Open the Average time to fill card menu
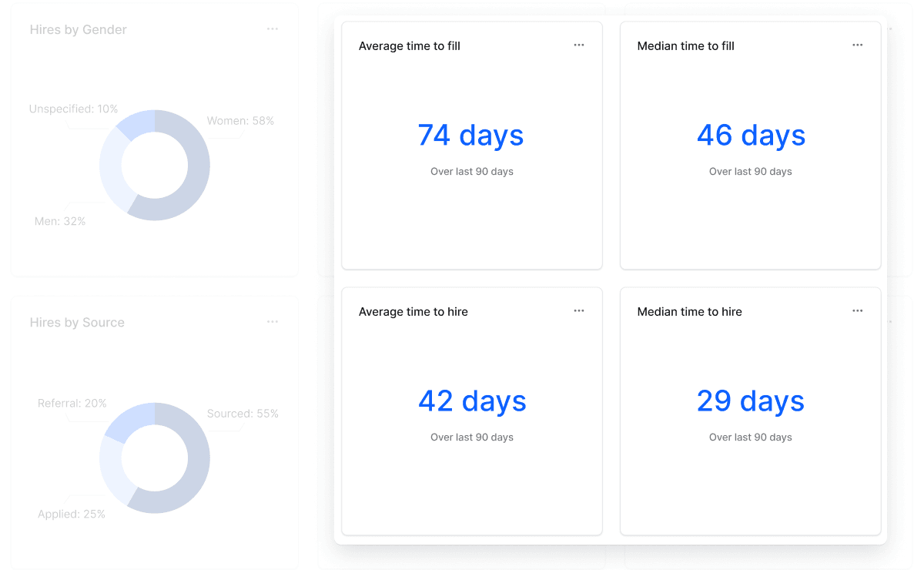Screen dimensions: 924x570 tap(578, 45)
